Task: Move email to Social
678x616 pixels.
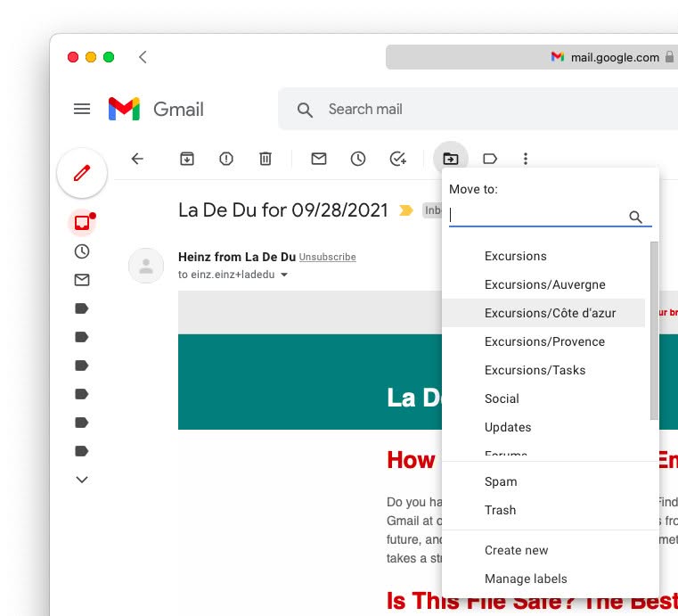Action: coord(543,398)
